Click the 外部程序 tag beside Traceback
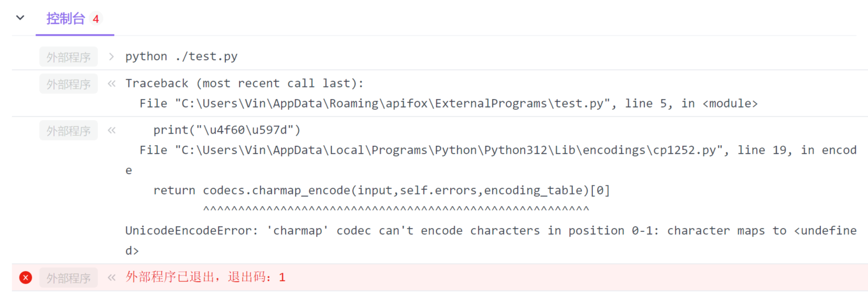This screenshot has width=868, height=300. point(68,84)
